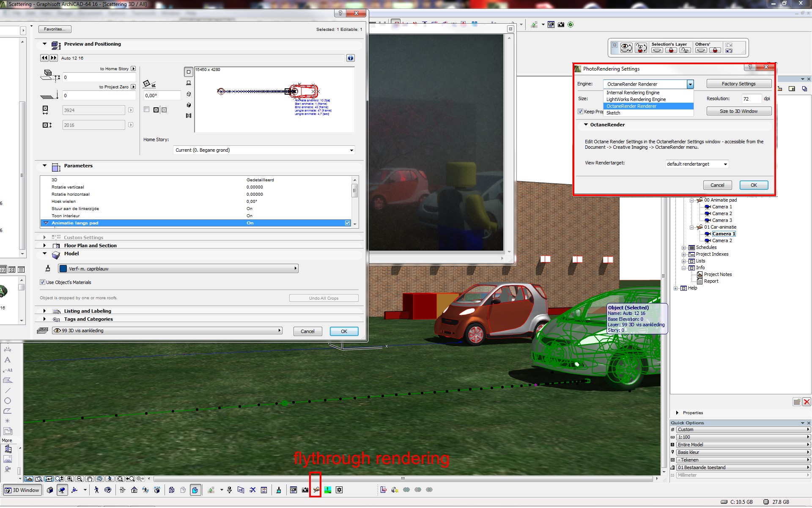
Task: Click the capriblauw blue color swatch
Action: tap(63, 269)
